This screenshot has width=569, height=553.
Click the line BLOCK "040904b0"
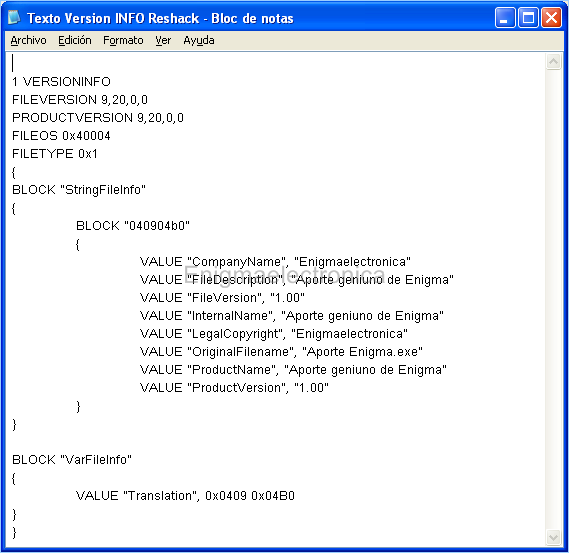(x=133, y=226)
